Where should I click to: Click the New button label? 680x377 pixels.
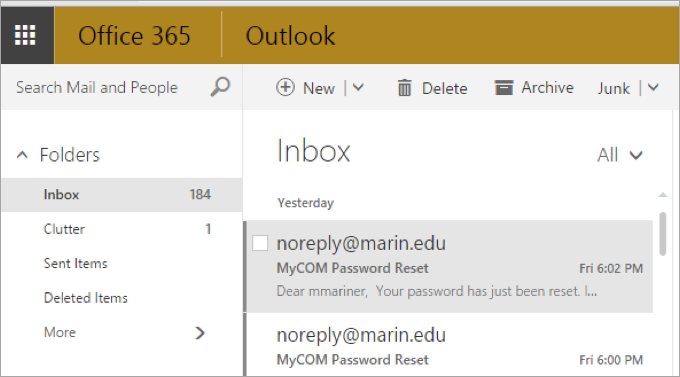pyautogui.click(x=319, y=89)
